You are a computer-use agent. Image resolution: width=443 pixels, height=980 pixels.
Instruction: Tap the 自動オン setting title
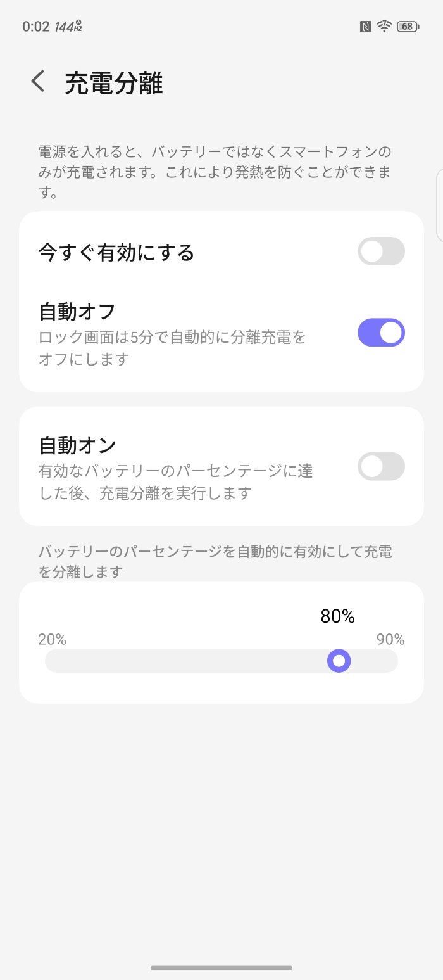(x=77, y=445)
